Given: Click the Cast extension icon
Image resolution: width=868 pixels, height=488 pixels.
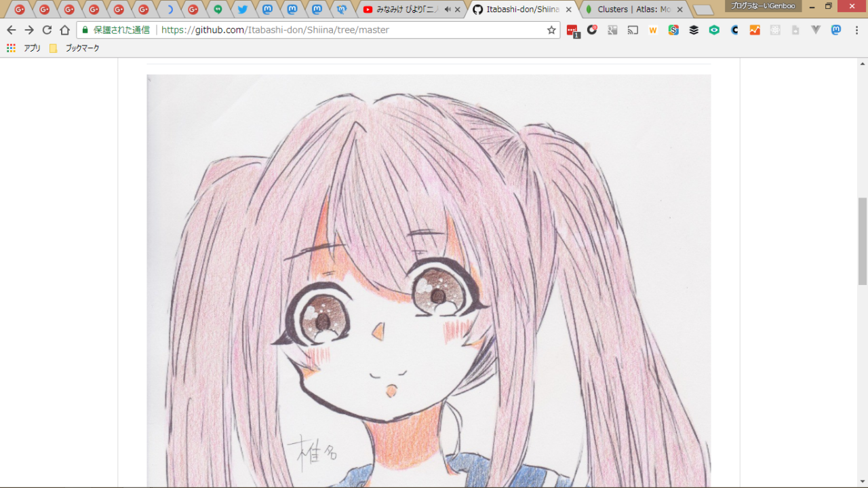Looking at the screenshot, I should click(x=633, y=30).
